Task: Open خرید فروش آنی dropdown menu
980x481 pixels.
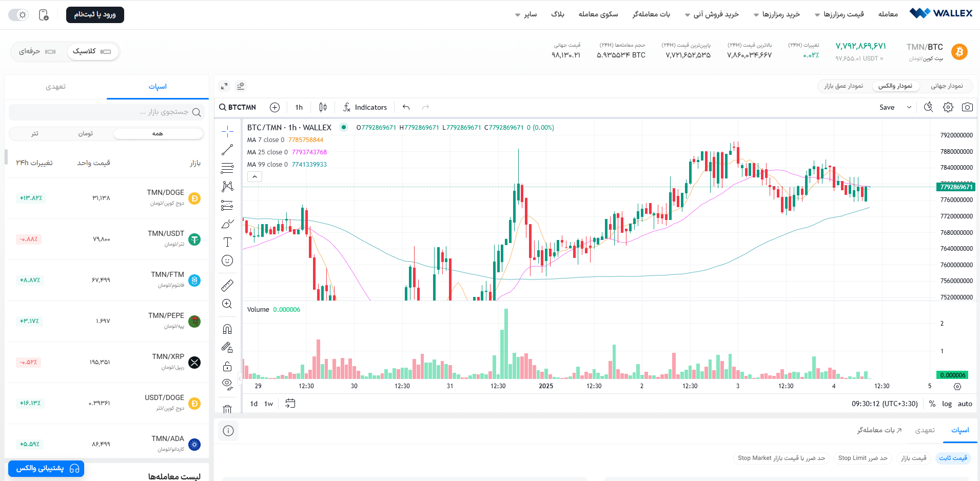Action: click(x=712, y=14)
